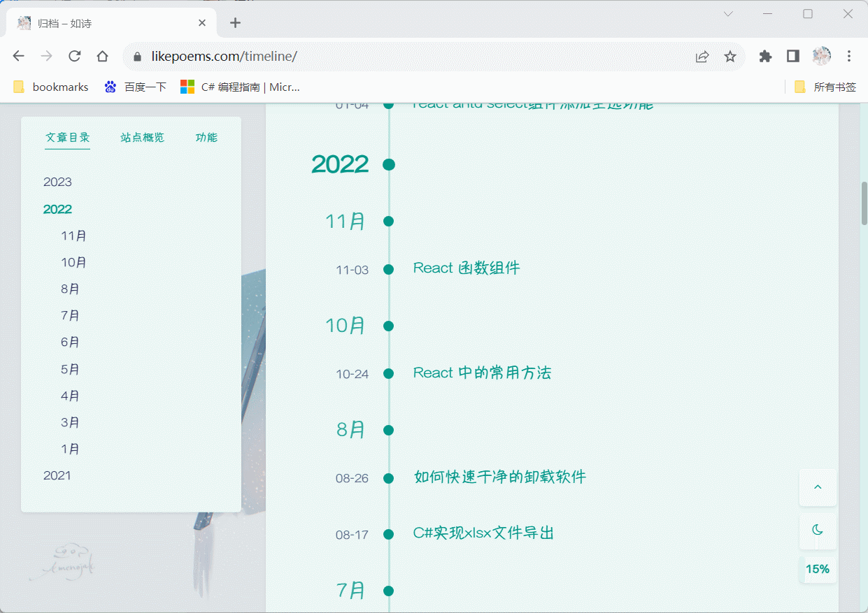Click the back-to-top arrow button
The image size is (868, 613).
(x=818, y=487)
